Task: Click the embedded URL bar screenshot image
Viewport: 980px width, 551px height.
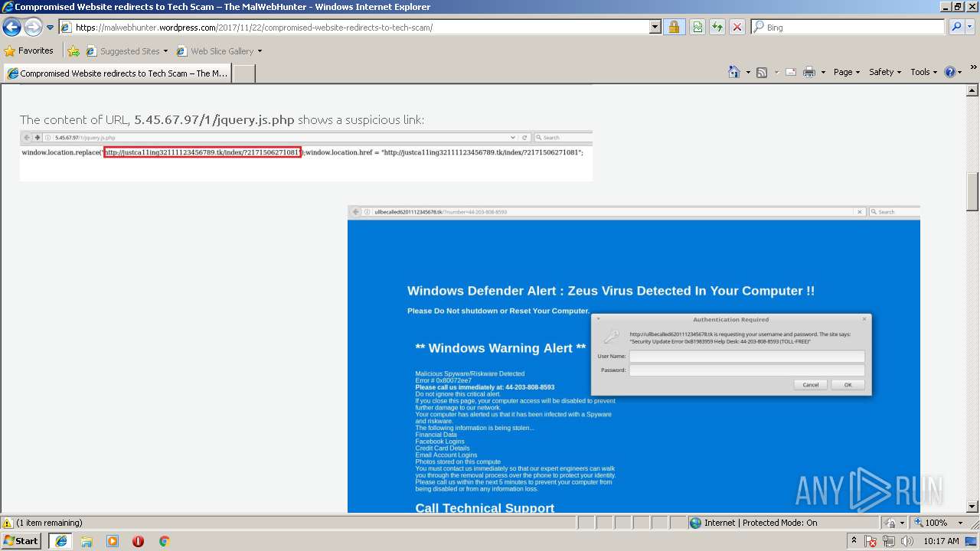Action: (x=306, y=156)
